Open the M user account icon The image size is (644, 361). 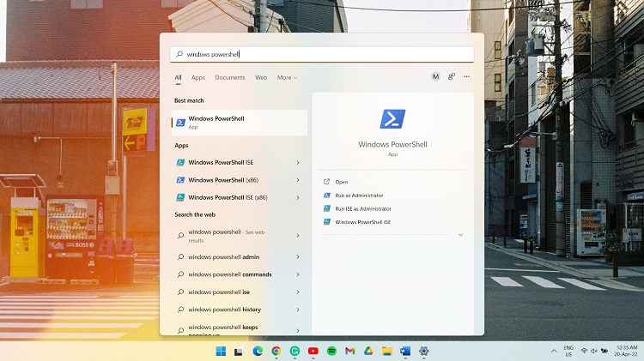pyautogui.click(x=435, y=76)
